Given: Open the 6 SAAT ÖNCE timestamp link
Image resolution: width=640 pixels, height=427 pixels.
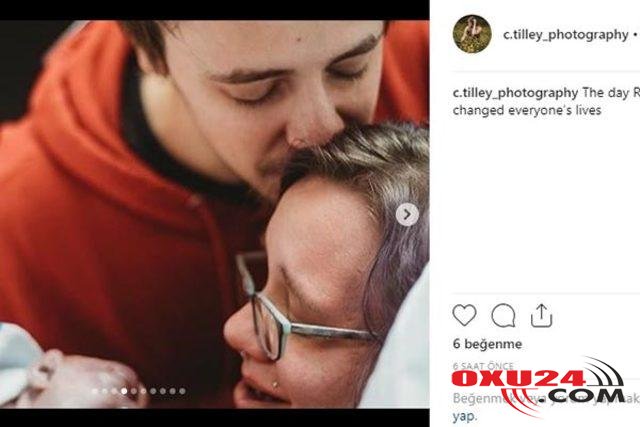Looking at the screenshot, I should [x=483, y=366].
